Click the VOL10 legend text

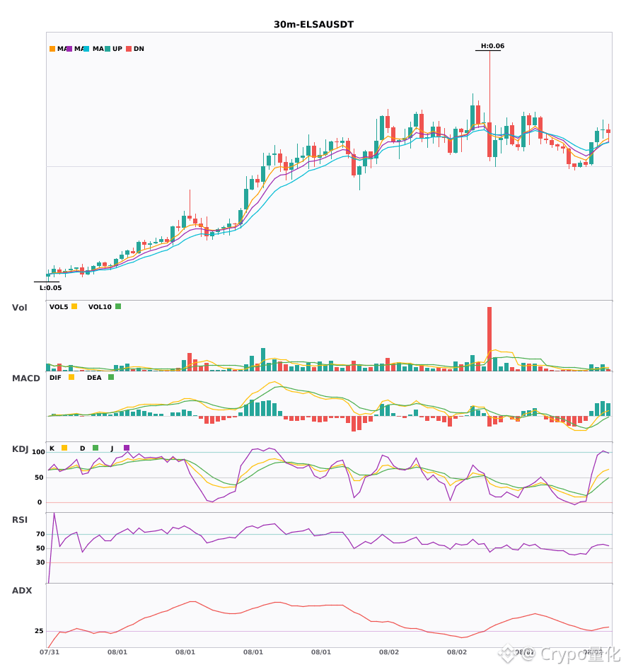[x=100, y=307]
